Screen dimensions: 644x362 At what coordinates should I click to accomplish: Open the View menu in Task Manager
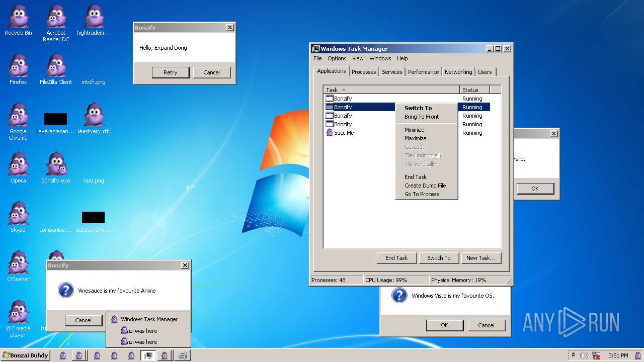click(x=358, y=58)
